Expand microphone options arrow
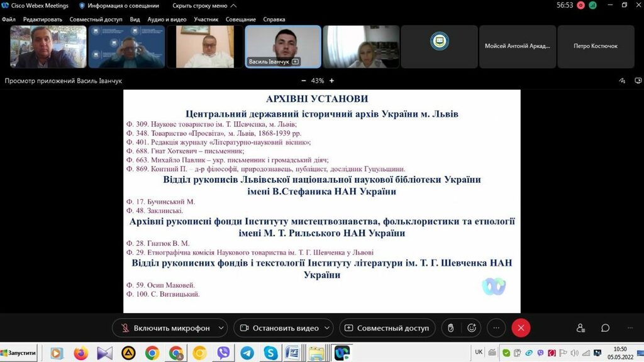644x362 pixels. pyautogui.click(x=221, y=328)
